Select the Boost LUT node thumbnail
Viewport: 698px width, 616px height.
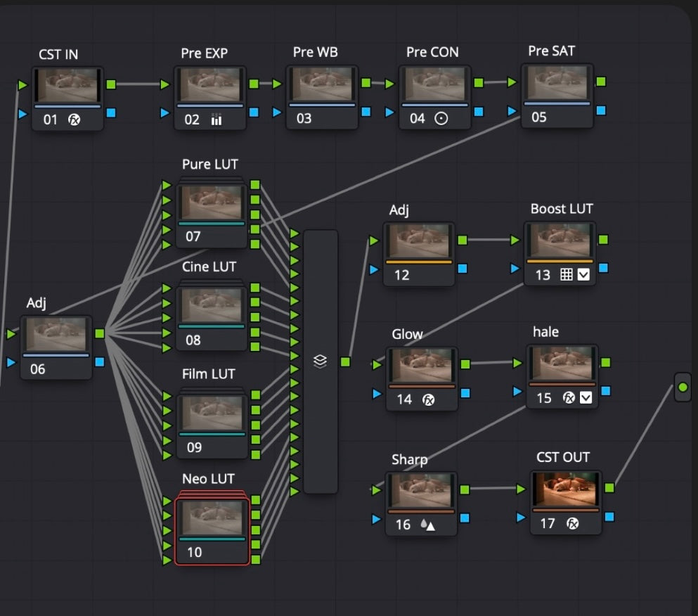tap(560, 240)
